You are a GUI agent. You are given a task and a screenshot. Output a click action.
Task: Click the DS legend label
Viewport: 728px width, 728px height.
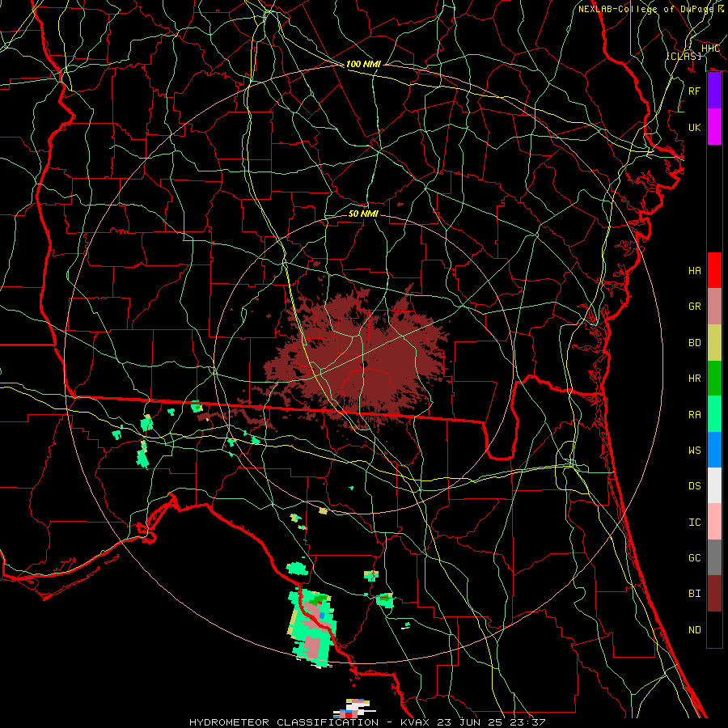pos(695,486)
